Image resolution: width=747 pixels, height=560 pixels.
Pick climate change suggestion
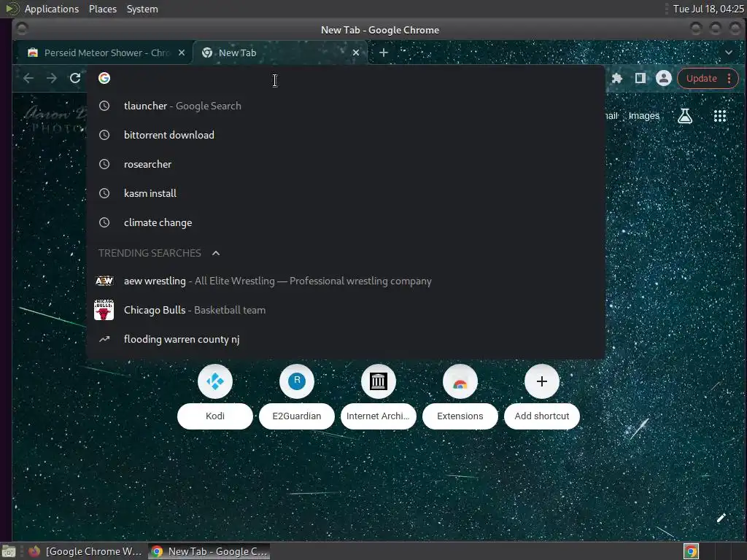tap(346, 222)
